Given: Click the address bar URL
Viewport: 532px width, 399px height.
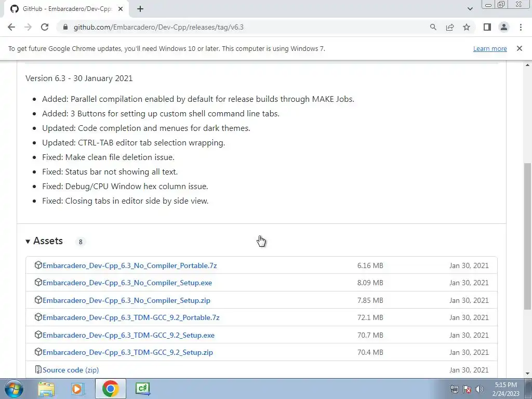Looking at the screenshot, I should point(158,27).
